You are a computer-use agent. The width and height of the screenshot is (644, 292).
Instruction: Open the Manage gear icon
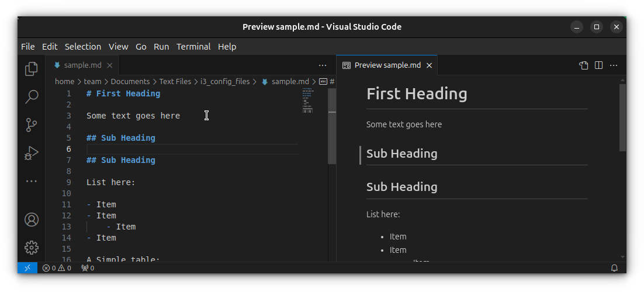click(32, 248)
